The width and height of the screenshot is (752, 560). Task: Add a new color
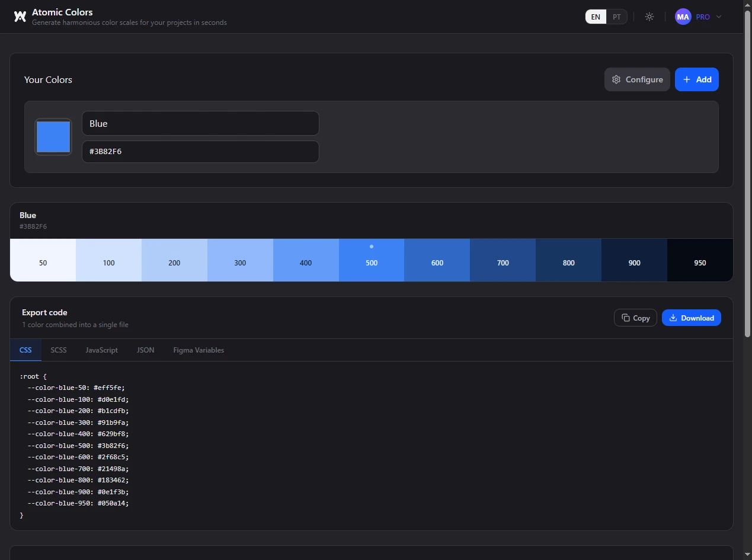697,79
